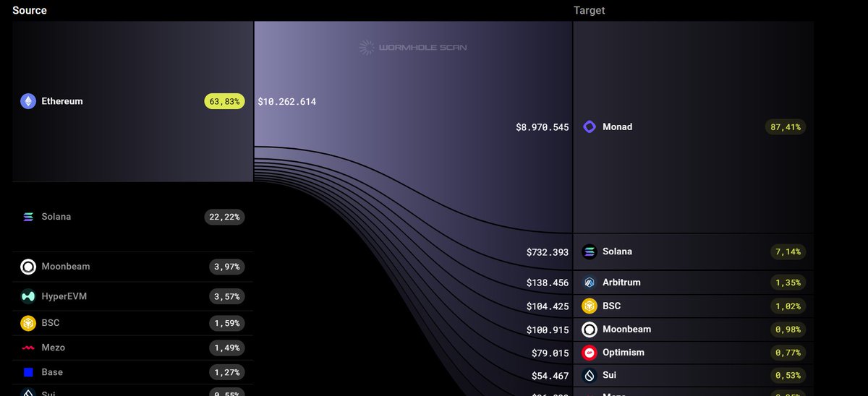The image size is (868, 396).
Task: Select the BSC source chain label
Action: coord(51,323)
